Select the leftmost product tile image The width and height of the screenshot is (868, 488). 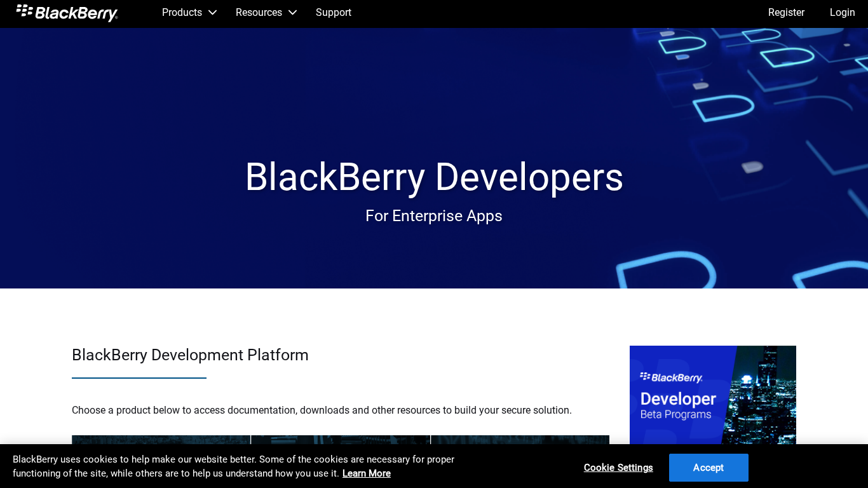click(x=161, y=439)
